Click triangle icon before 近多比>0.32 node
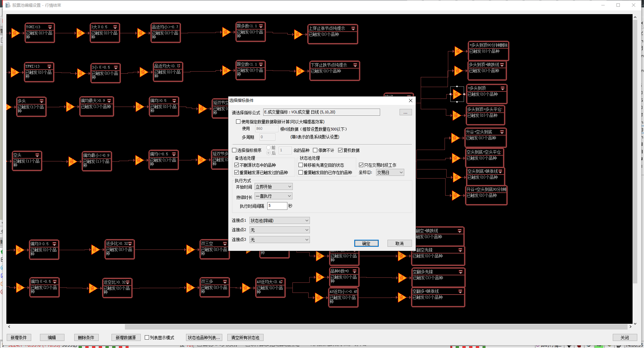This screenshot has width=644, height=348. [x=95, y=249]
